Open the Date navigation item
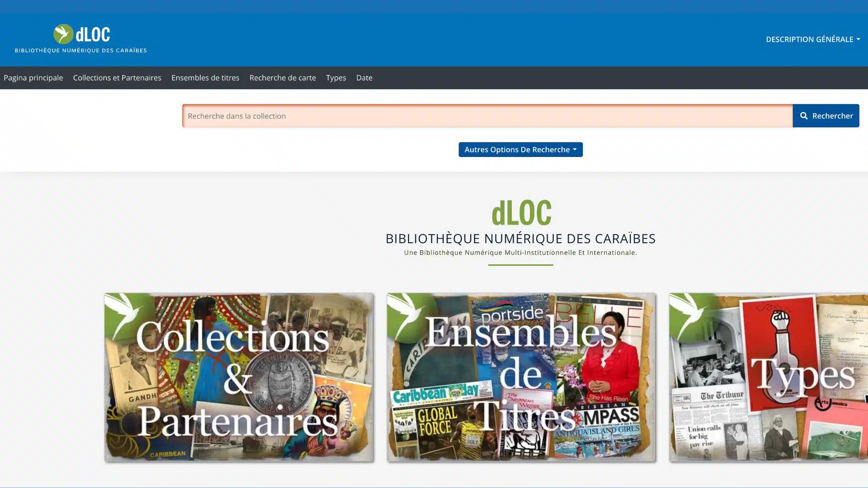 click(x=364, y=78)
